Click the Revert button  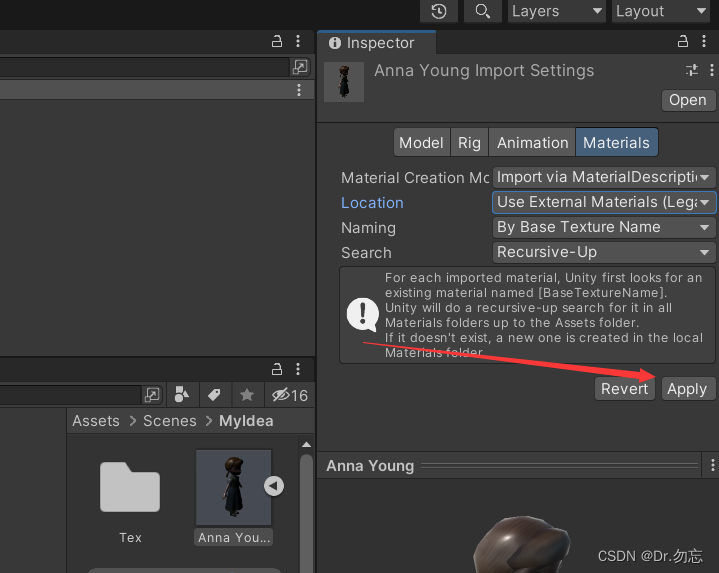point(625,389)
